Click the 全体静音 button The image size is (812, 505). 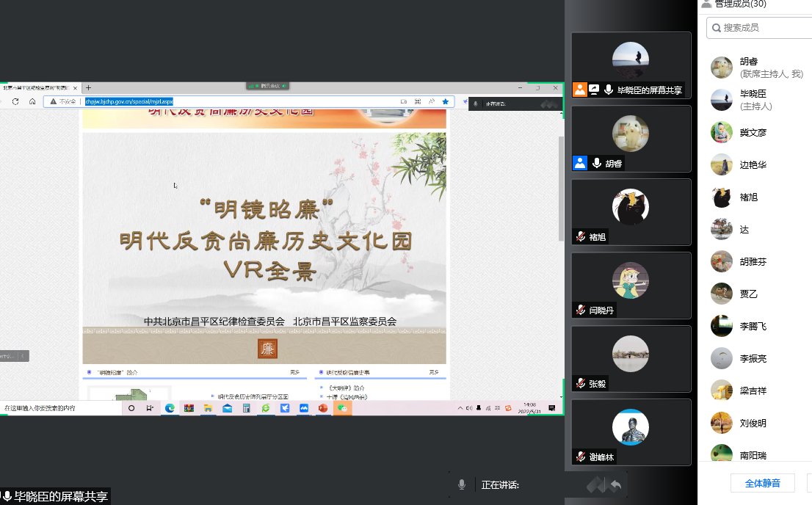point(762,483)
